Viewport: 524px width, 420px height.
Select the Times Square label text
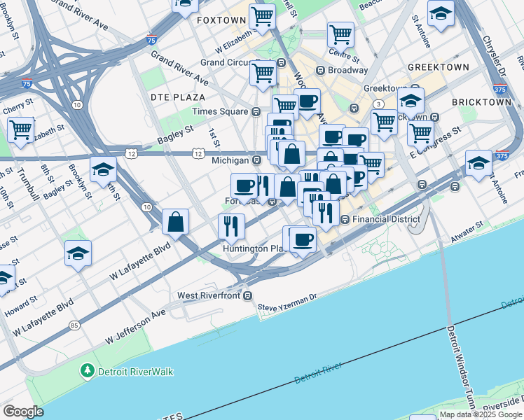pyautogui.click(x=220, y=111)
